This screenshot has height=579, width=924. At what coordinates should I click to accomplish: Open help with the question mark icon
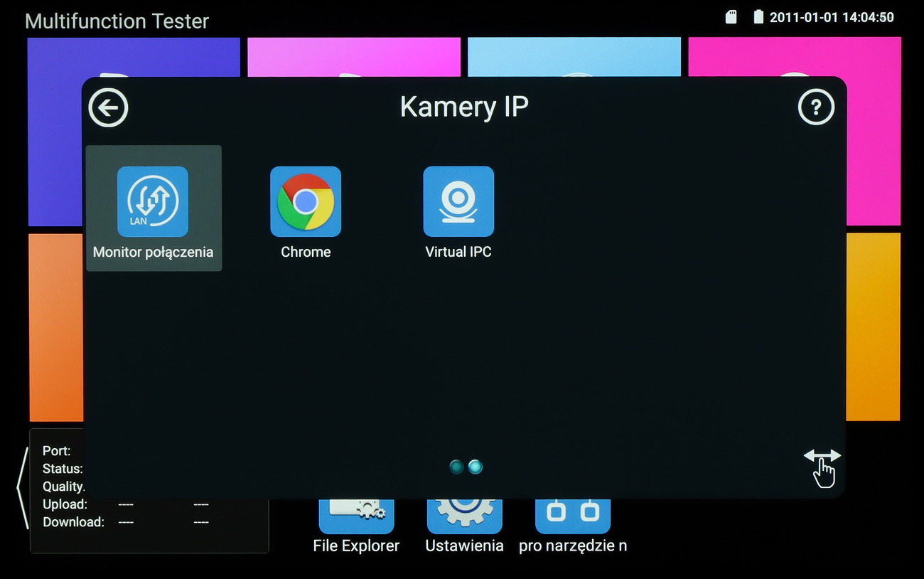point(816,107)
